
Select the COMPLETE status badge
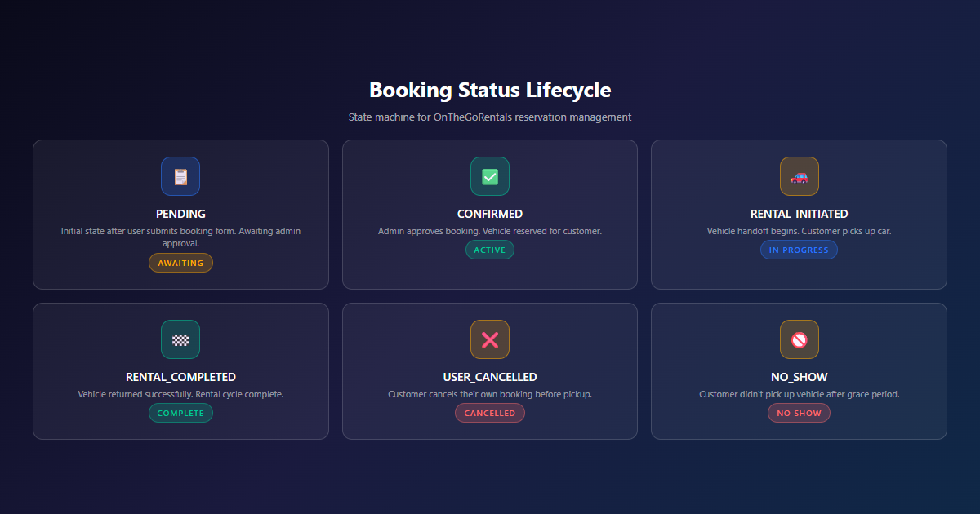180,413
